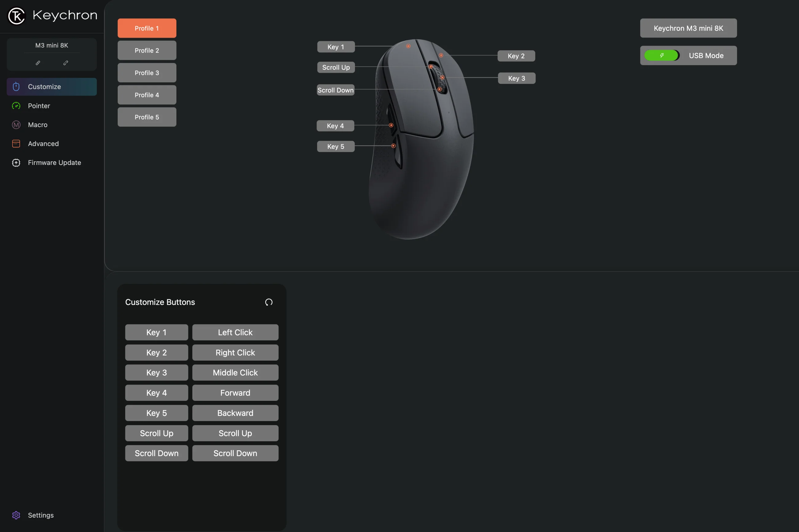
Task: Click the Advanced panel icon in sidebar
Action: click(x=16, y=143)
